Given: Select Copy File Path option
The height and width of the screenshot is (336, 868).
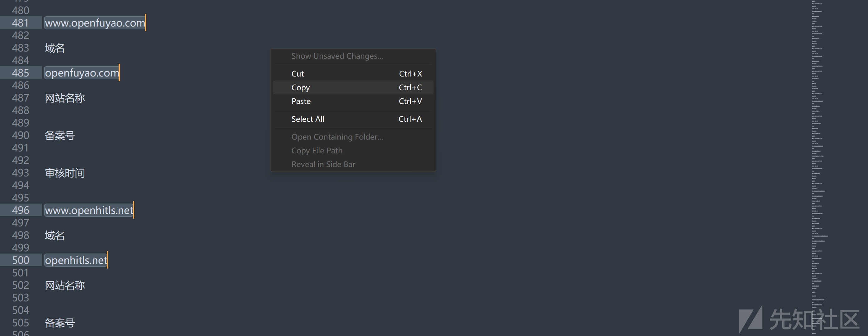Looking at the screenshot, I should 317,151.
